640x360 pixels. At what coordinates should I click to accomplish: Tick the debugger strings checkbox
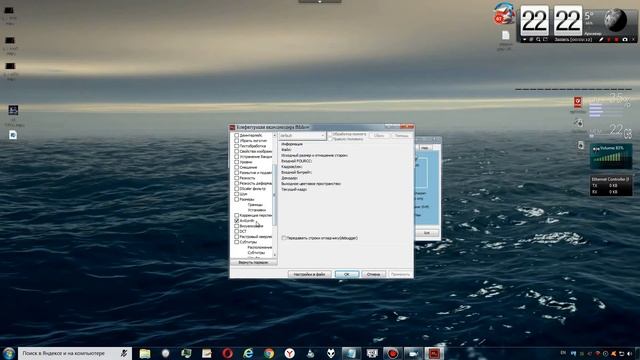284,238
